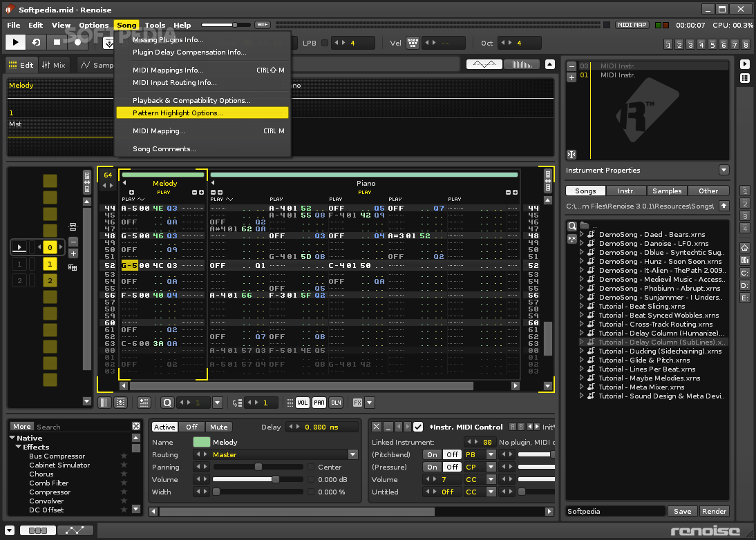The height and width of the screenshot is (540, 756).
Task: Enable the Instr. MIDI Control device checkbox
Action: tap(418, 427)
